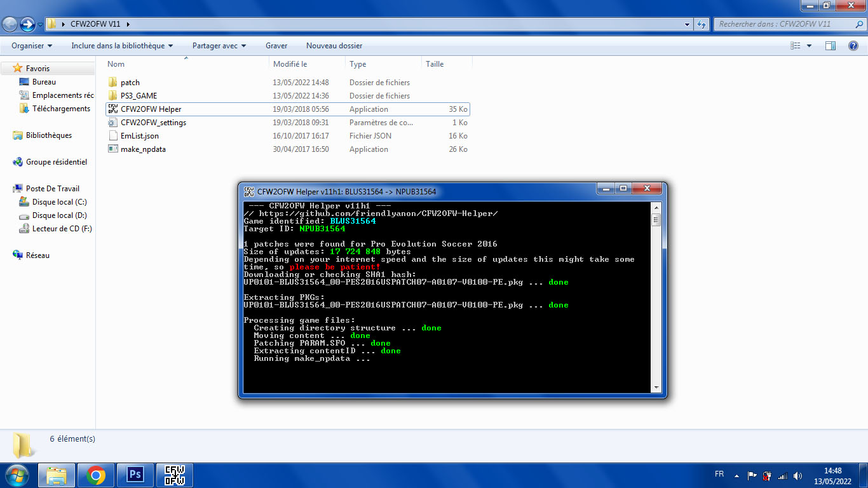Expand the 'Inclure dans la bibliothèque' dropdown

(x=122, y=46)
